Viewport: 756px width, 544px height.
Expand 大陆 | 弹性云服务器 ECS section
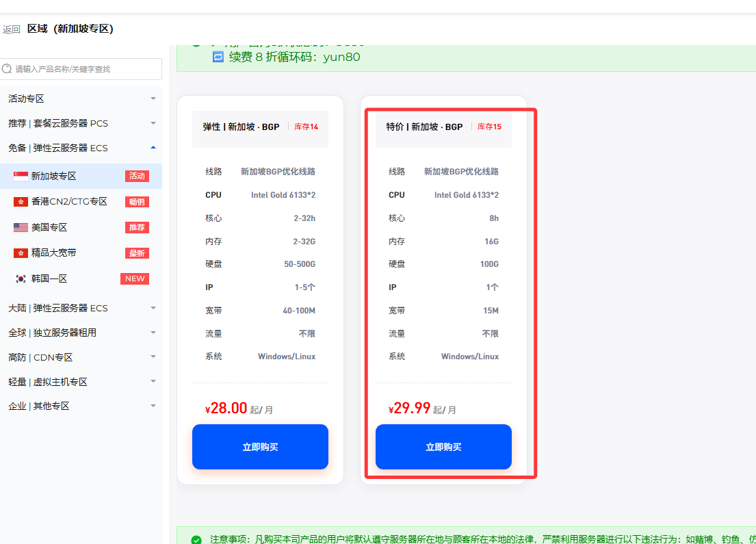(81, 308)
